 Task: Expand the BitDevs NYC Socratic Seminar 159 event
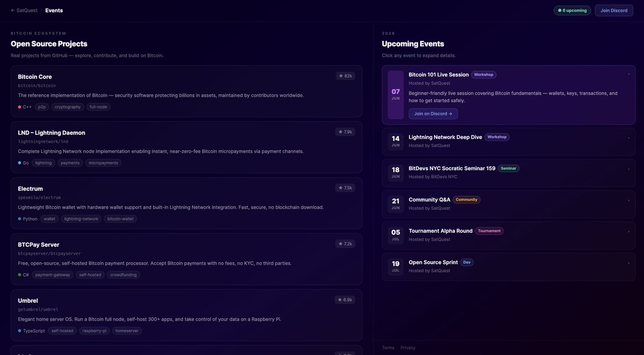pyautogui.click(x=508, y=173)
